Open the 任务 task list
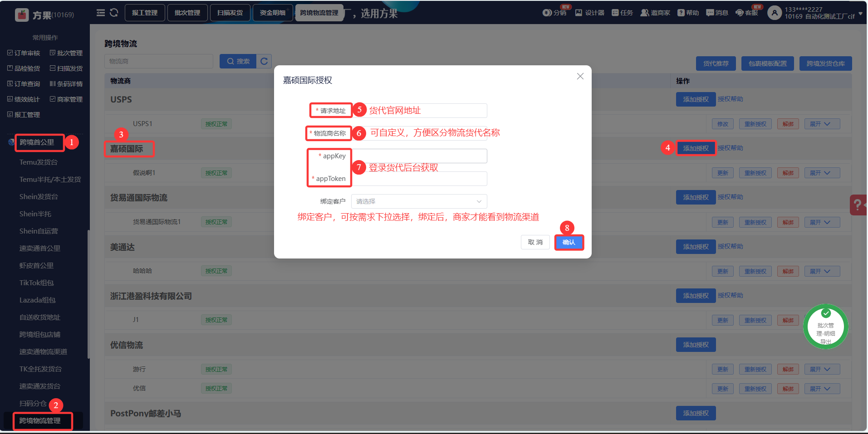868x434 pixels. tap(622, 13)
